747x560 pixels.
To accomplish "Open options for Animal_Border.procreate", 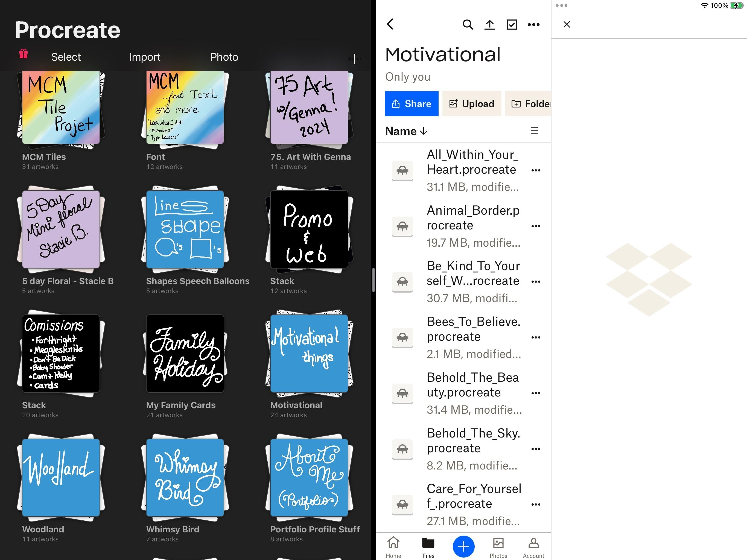I will pos(536,226).
